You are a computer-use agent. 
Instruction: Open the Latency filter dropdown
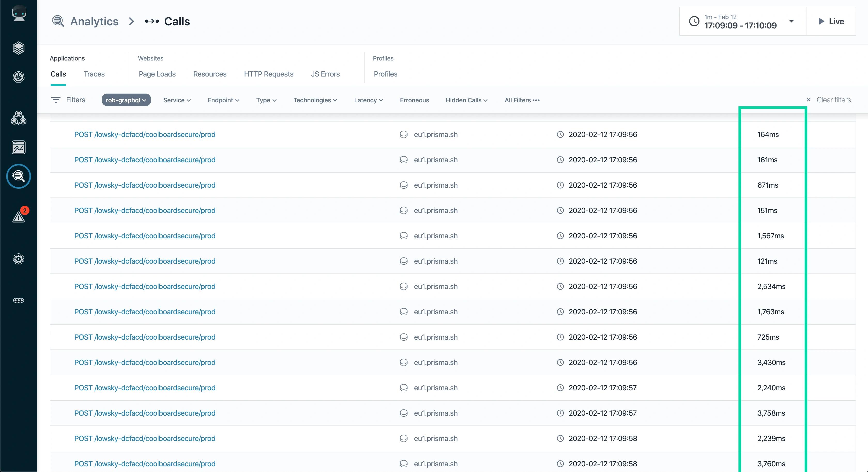pyautogui.click(x=368, y=100)
